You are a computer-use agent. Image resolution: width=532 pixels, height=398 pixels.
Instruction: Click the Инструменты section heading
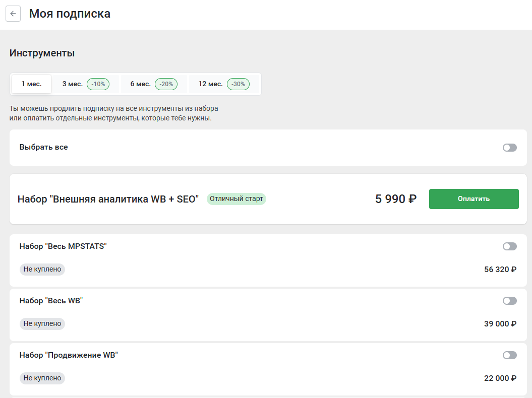click(42, 53)
